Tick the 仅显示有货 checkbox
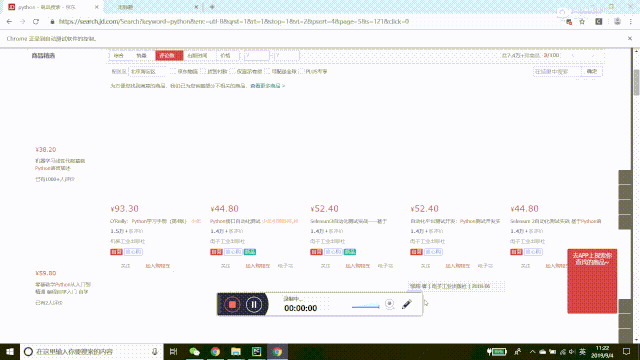 coord(233,71)
